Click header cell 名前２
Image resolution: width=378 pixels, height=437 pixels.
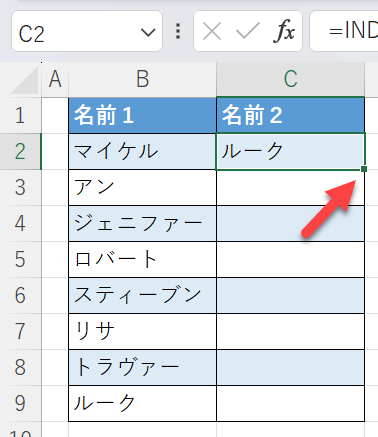pyautogui.click(x=290, y=115)
